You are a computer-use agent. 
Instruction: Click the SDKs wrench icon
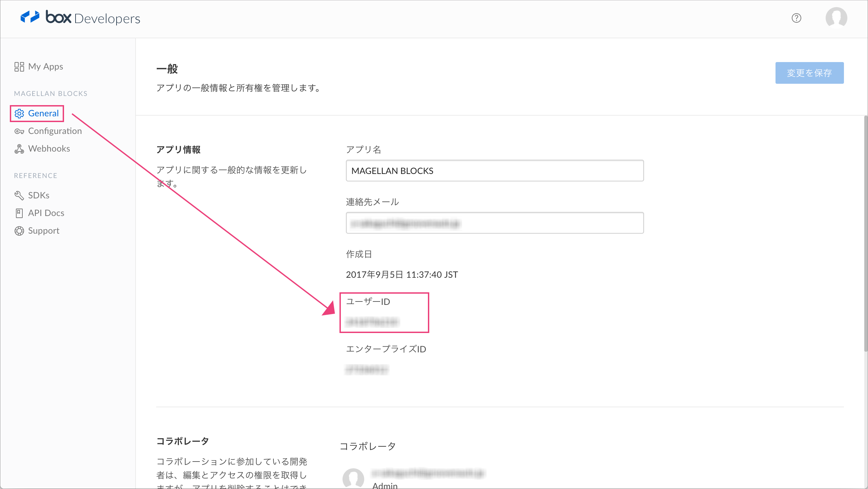click(19, 195)
